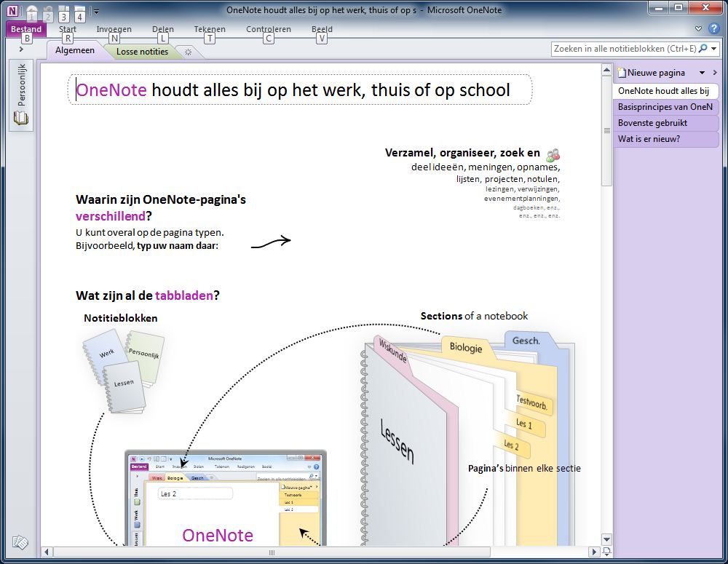This screenshot has height=564, width=728.
Task: Select the Tekenen ribbon tab
Action: point(210,29)
